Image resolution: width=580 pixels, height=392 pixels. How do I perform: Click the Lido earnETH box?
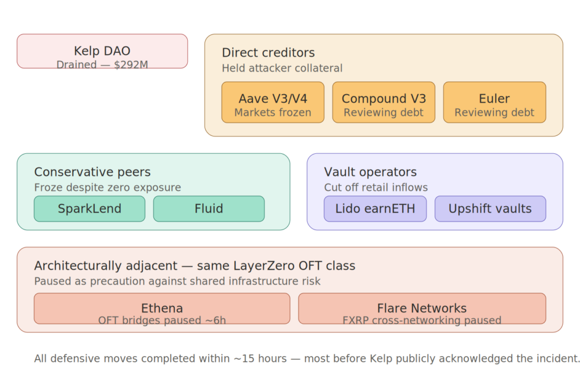tap(375, 208)
